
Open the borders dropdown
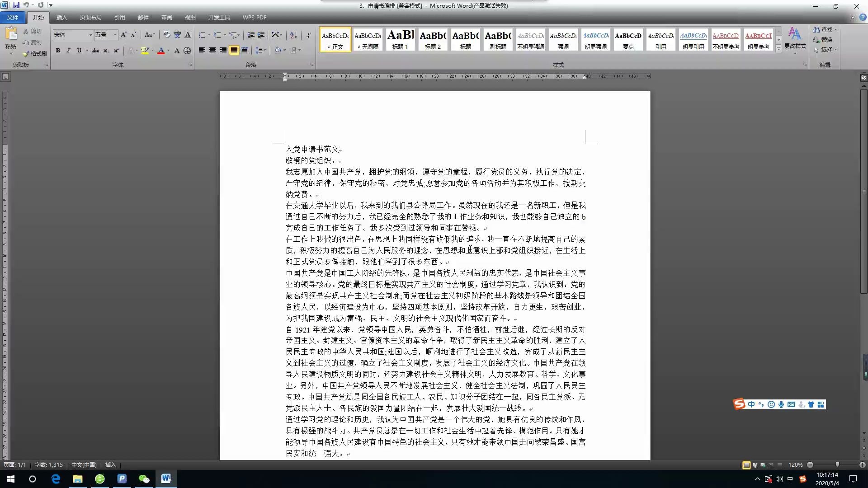click(x=295, y=50)
